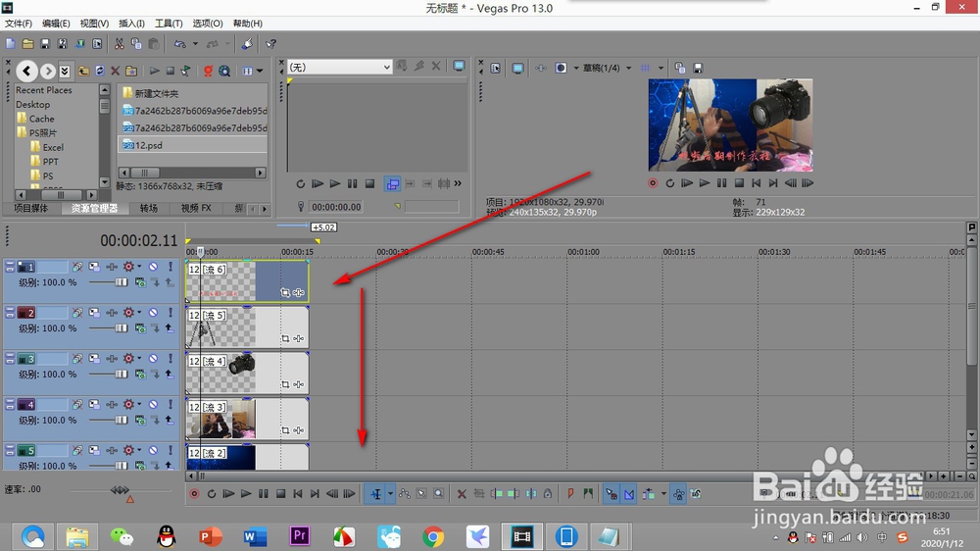Delete the selected file in Explorer
This screenshot has width=980, height=551.
(x=115, y=71)
